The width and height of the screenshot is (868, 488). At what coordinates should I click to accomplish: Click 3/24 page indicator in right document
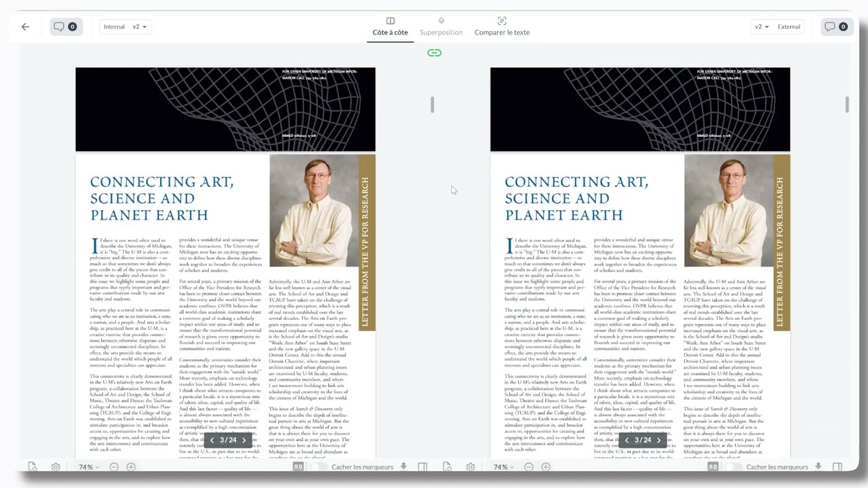pyautogui.click(x=642, y=441)
